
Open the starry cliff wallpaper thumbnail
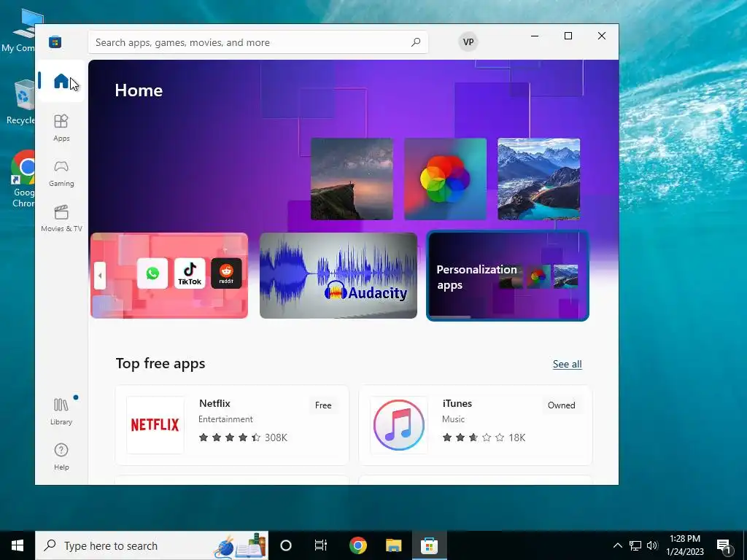click(x=352, y=179)
